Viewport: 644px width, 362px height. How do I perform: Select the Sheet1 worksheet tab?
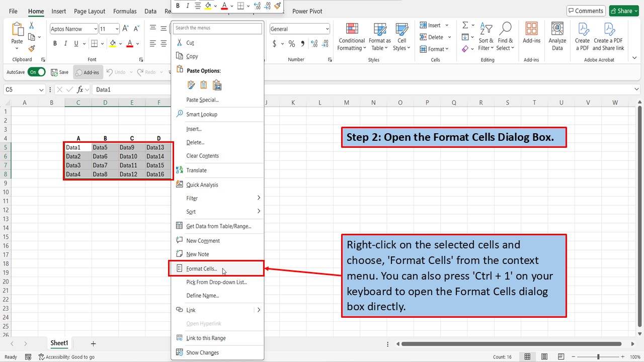tap(59, 343)
